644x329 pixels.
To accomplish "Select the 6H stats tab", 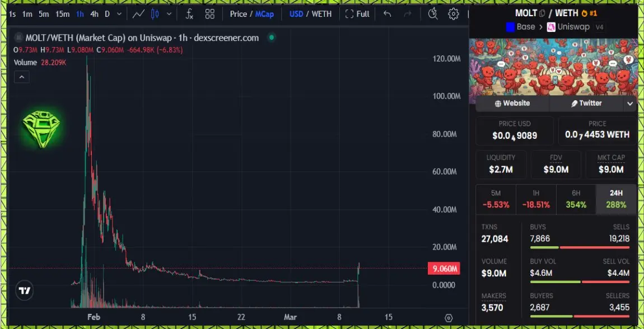I will coord(576,199).
